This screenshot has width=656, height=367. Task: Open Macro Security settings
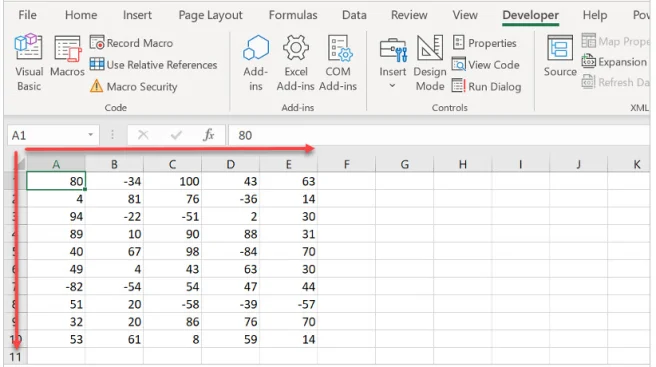133,86
